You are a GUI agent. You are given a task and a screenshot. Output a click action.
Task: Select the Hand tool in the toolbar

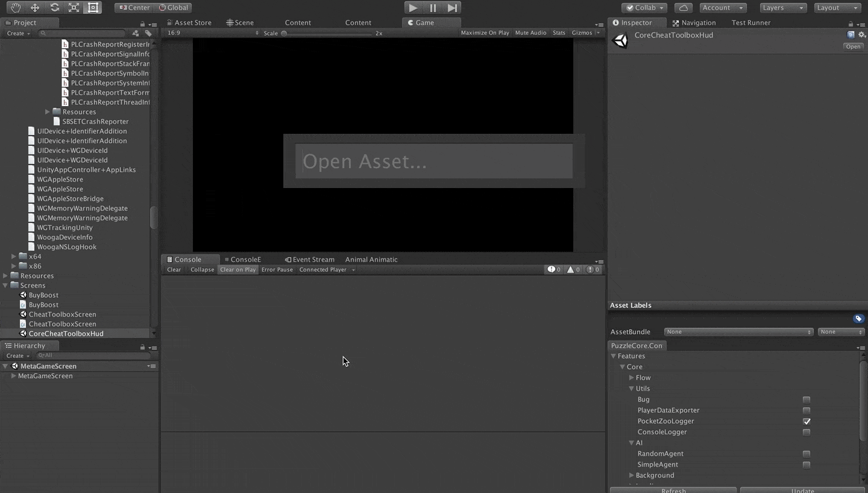[x=15, y=7]
